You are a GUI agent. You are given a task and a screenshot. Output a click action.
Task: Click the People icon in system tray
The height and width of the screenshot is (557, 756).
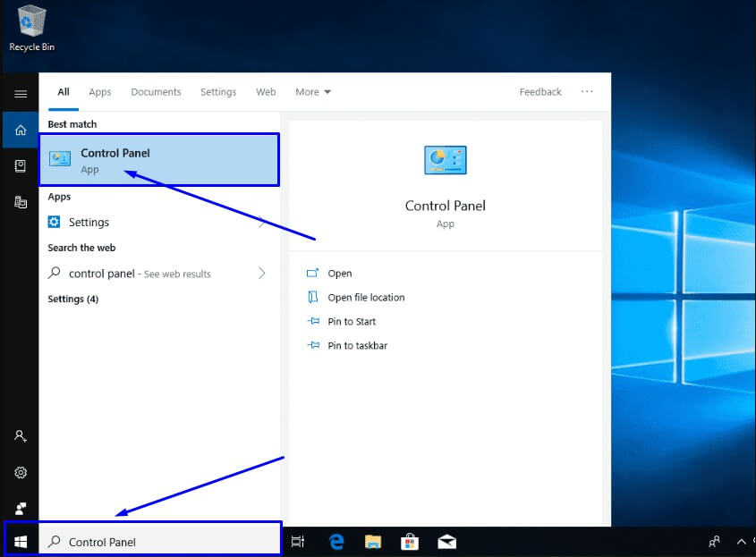715,542
